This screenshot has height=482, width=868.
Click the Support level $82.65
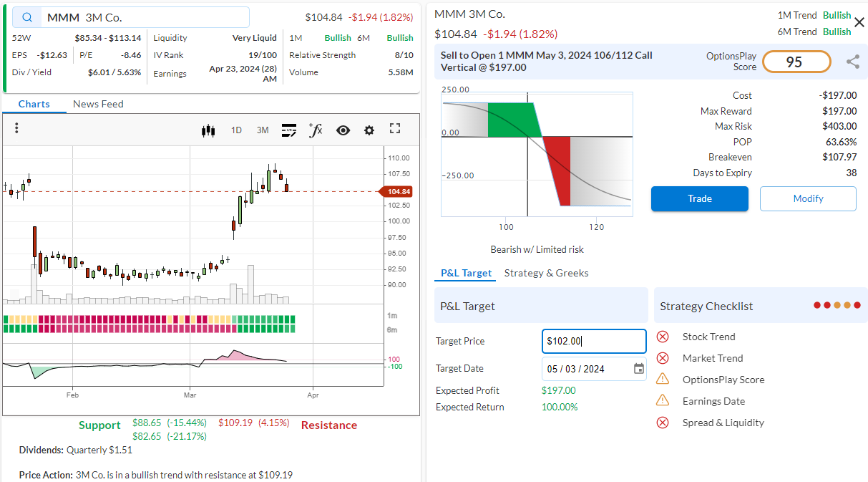169,436
